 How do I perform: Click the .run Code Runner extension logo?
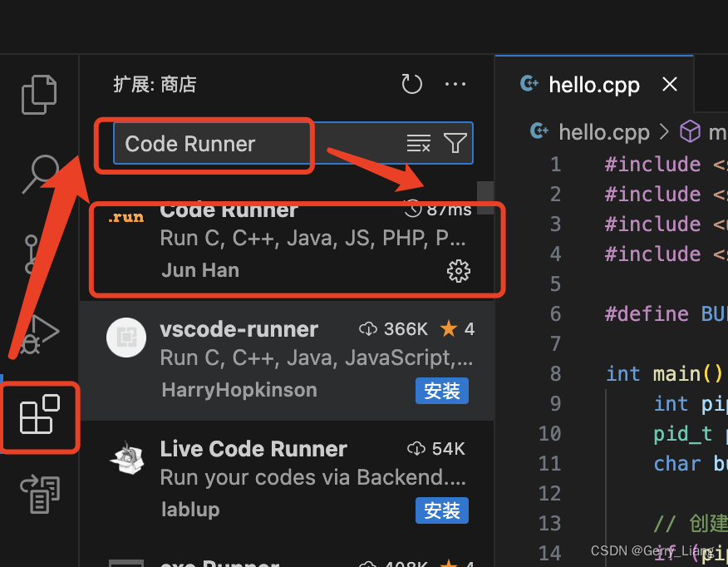(x=125, y=217)
